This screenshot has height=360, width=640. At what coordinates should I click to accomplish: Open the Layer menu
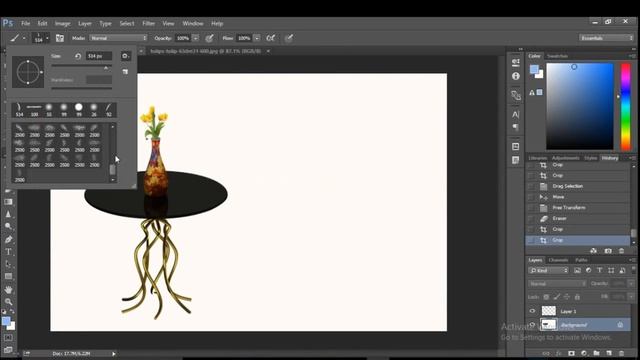click(85, 23)
